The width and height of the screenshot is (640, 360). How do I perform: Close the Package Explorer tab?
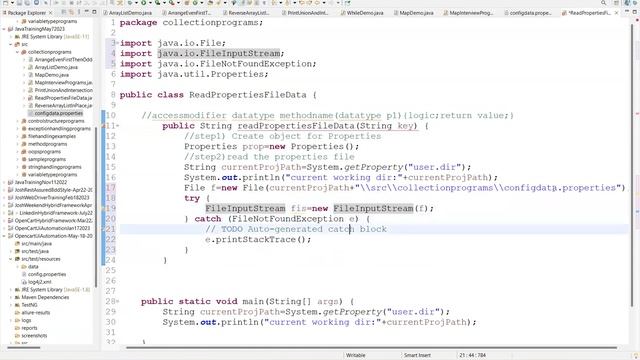51,13
